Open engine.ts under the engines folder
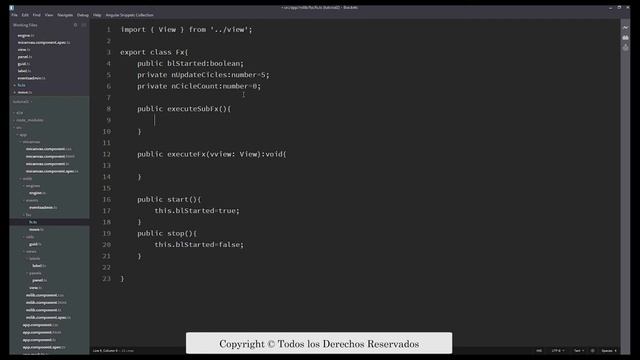 37,193
